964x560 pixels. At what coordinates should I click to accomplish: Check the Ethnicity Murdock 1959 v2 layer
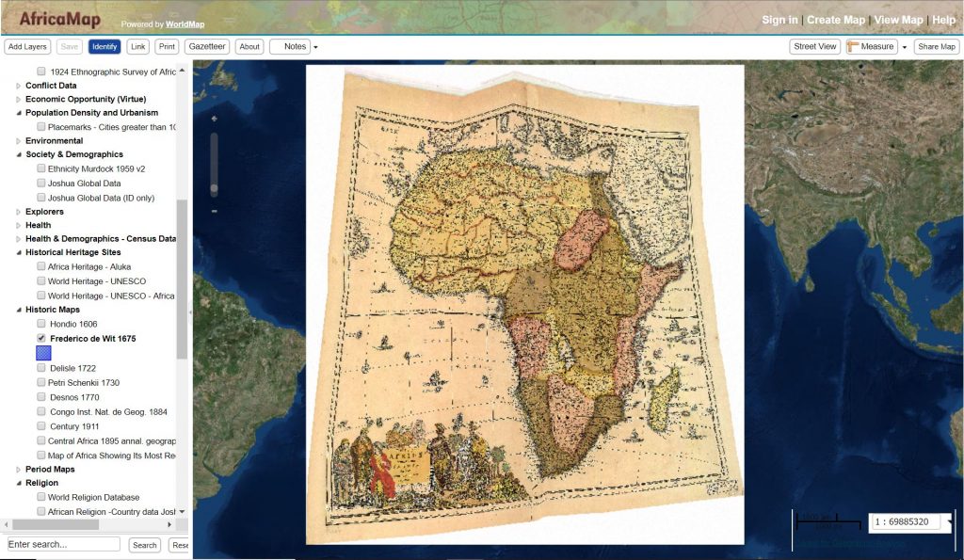coord(41,168)
